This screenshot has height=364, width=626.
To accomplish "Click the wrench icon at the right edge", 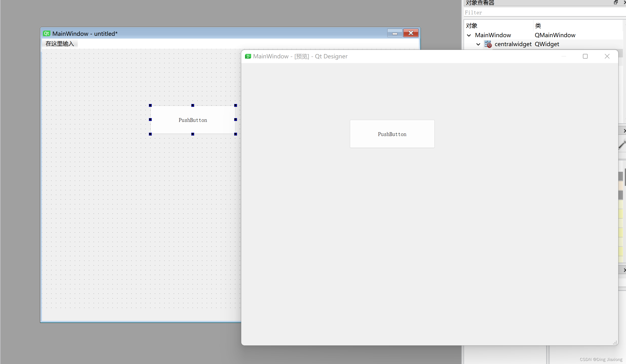I will click(x=622, y=144).
